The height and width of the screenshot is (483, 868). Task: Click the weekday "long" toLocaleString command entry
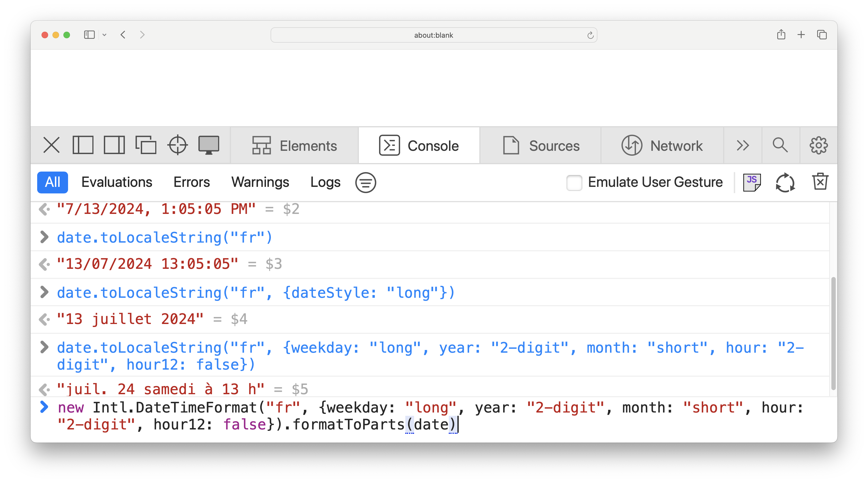point(430,356)
